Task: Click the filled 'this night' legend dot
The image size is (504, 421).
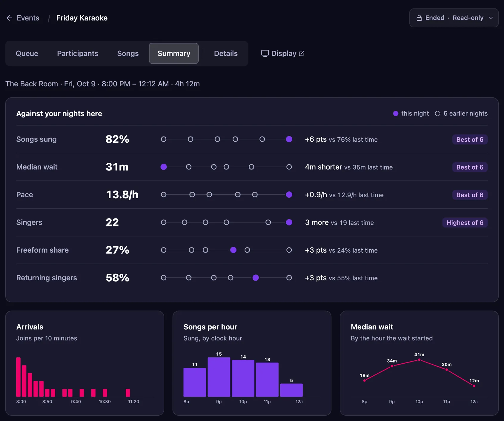Action: pyautogui.click(x=396, y=113)
